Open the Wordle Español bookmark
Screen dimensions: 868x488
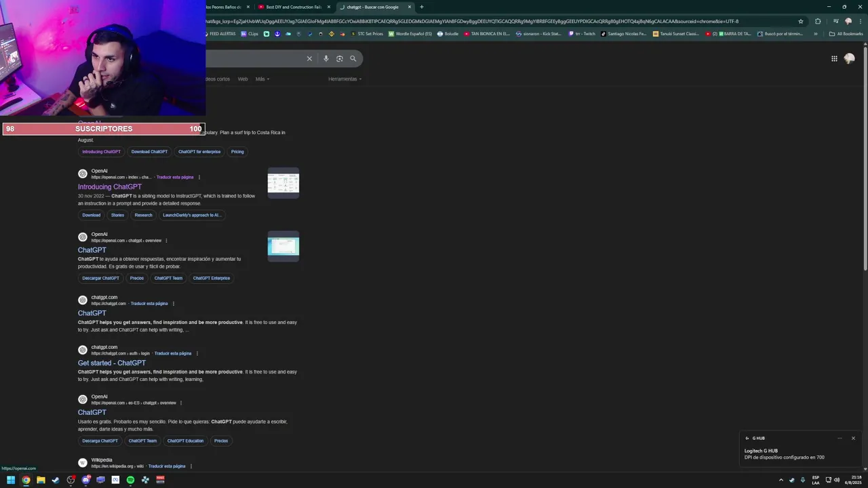click(410, 34)
